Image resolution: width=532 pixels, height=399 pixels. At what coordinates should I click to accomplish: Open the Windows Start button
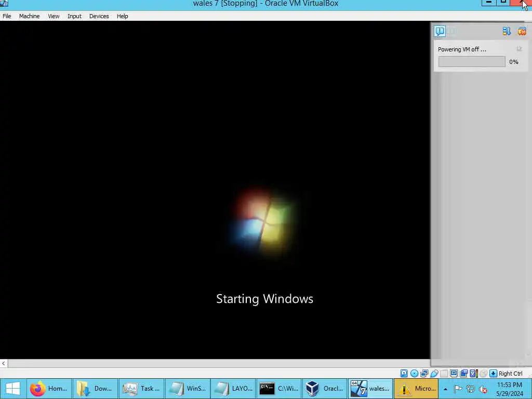click(13, 389)
